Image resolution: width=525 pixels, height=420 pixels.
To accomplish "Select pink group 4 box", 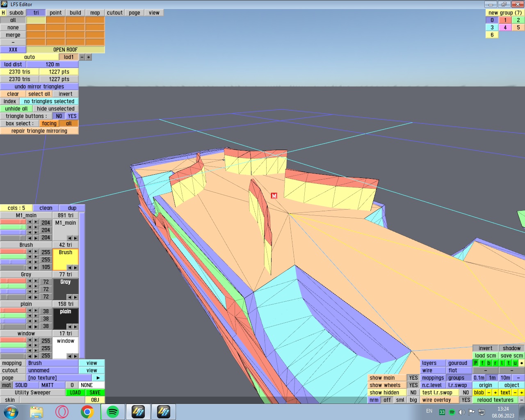I will click(505, 27).
